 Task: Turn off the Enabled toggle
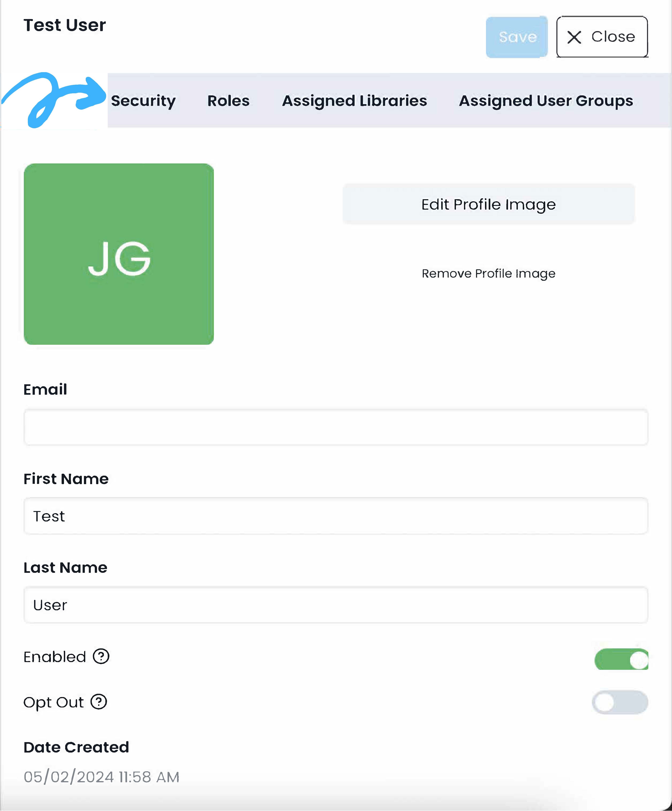(621, 659)
